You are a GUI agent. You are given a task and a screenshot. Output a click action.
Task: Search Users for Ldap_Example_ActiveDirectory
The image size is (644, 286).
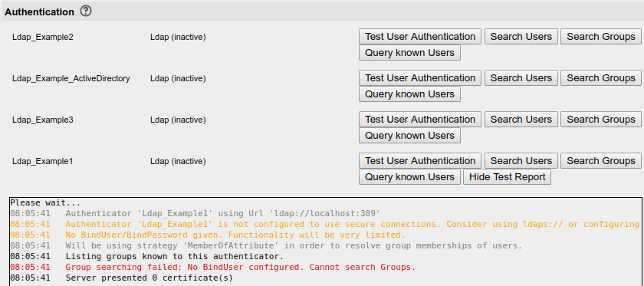[521, 78]
